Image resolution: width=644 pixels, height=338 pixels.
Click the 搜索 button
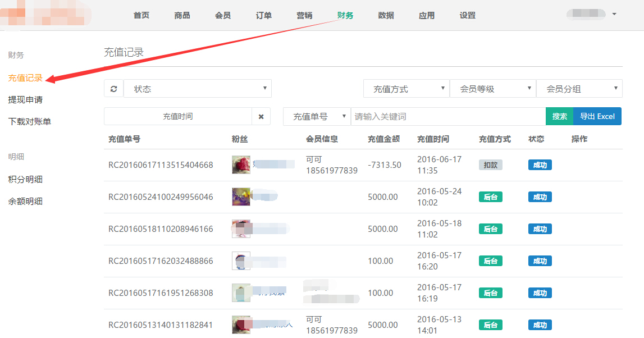[559, 117]
